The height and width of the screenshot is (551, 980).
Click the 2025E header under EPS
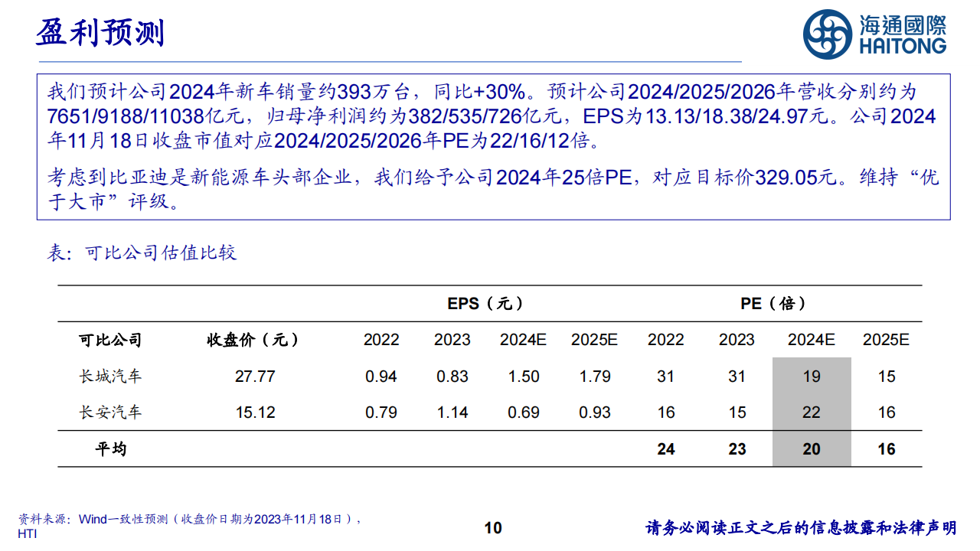pos(594,340)
